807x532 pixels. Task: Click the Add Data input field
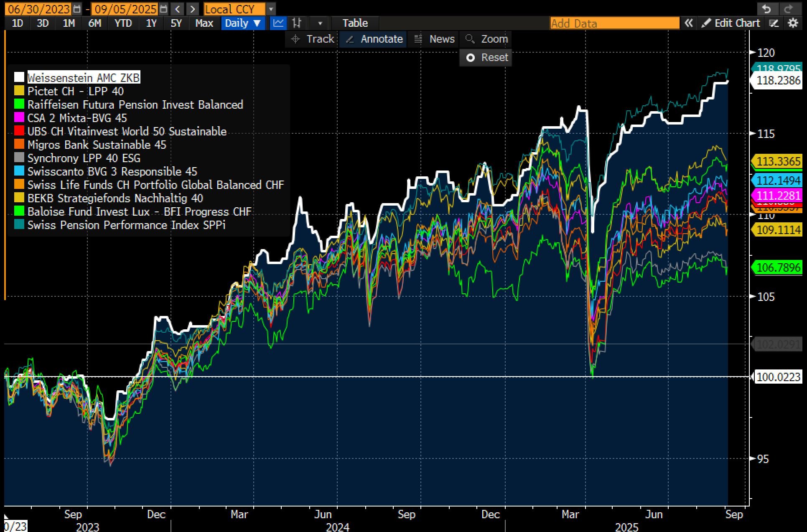pyautogui.click(x=615, y=23)
